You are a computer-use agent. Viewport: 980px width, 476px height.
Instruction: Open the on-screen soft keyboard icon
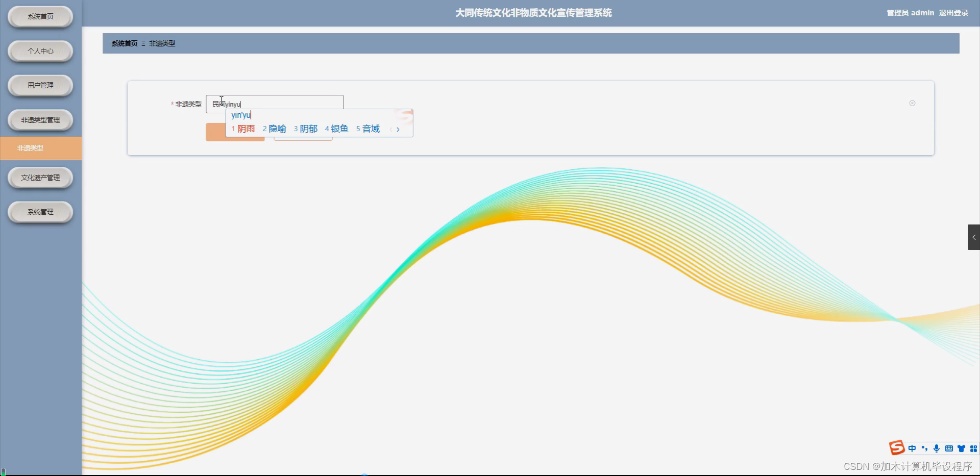point(948,448)
